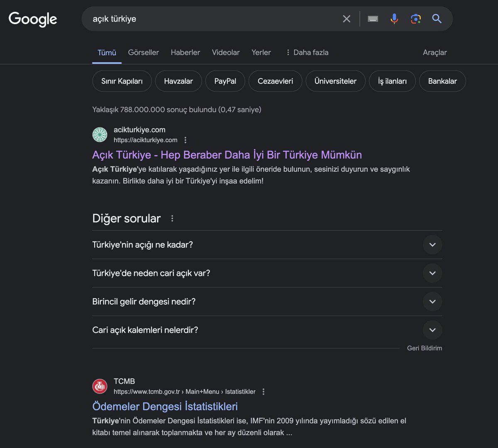Start voice search with the microphone icon
The height and width of the screenshot is (448, 498).
tap(394, 19)
